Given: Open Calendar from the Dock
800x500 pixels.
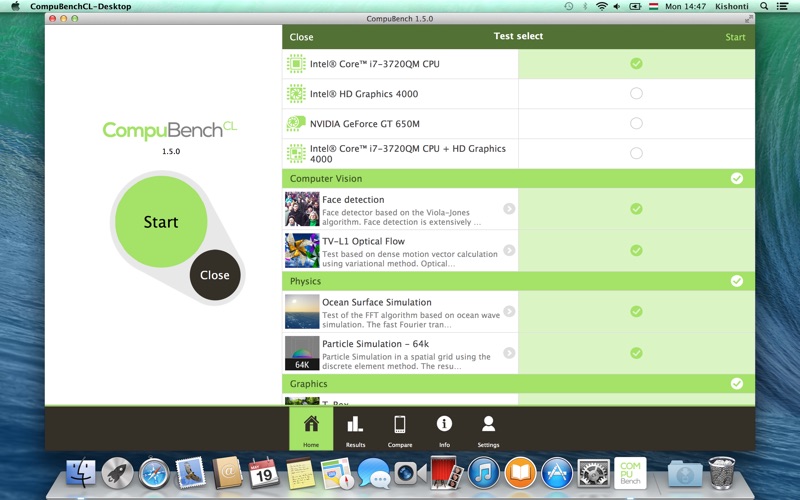Looking at the screenshot, I should (x=264, y=472).
